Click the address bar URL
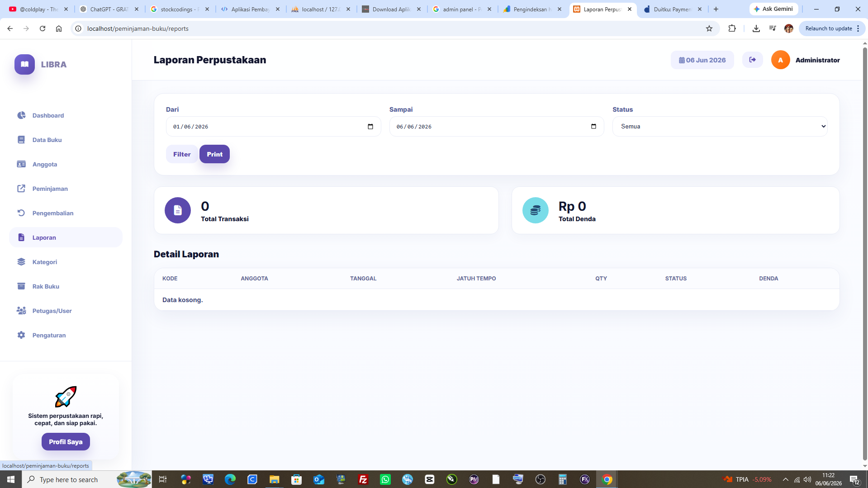The image size is (868, 488). pyautogui.click(x=138, y=28)
